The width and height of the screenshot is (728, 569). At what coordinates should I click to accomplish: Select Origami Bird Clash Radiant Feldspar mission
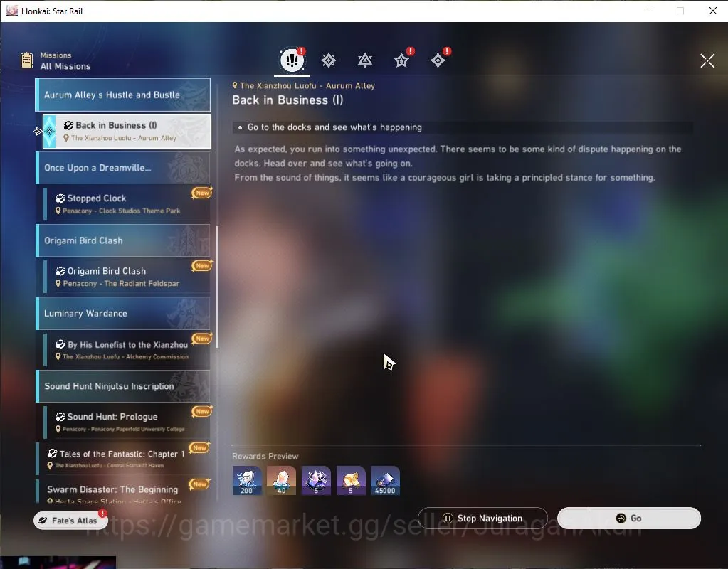coord(127,277)
